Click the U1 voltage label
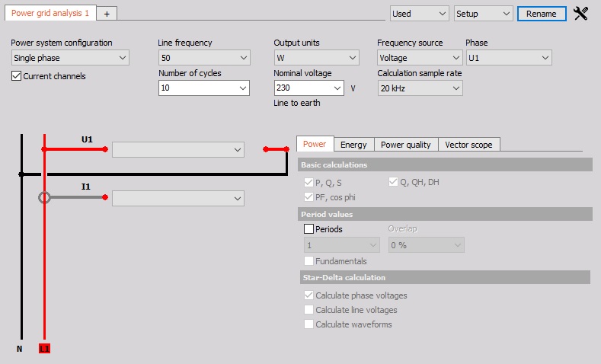The height and width of the screenshot is (364, 601). click(87, 139)
